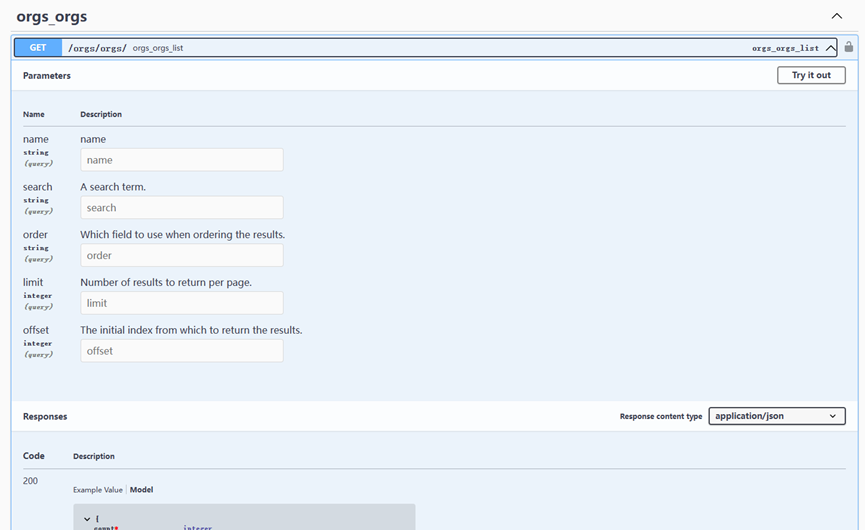This screenshot has width=865, height=530.
Task: Focus the offset parameter input
Action: (181, 351)
